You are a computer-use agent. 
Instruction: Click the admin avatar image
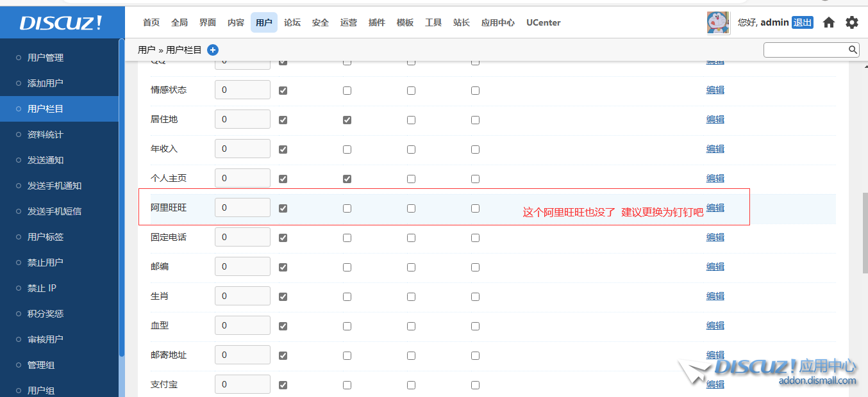click(718, 22)
